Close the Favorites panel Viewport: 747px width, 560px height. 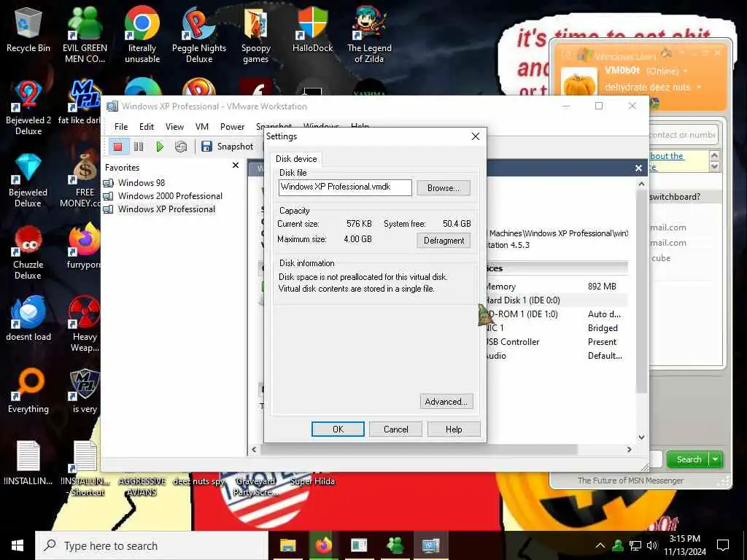(236, 166)
